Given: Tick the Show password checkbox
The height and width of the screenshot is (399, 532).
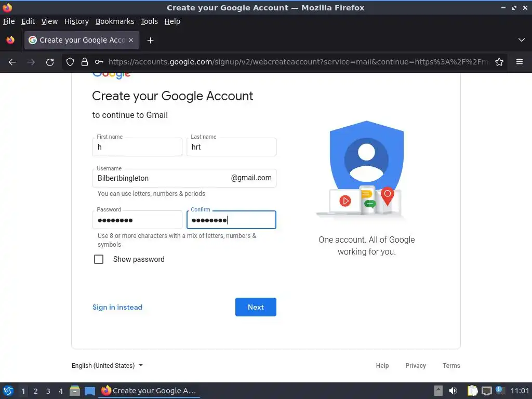Looking at the screenshot, I should [99, 259].
